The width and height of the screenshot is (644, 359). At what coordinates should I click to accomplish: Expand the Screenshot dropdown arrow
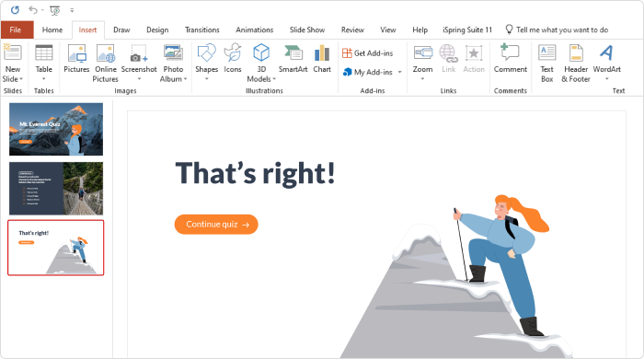(x=139, y=79)
